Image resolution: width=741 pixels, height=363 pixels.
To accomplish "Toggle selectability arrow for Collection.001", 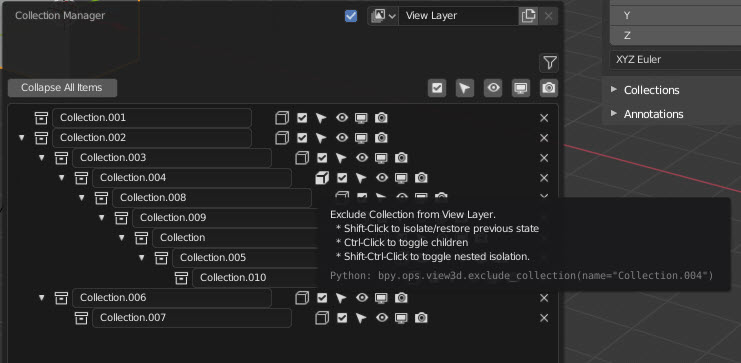I will point(321,118).
